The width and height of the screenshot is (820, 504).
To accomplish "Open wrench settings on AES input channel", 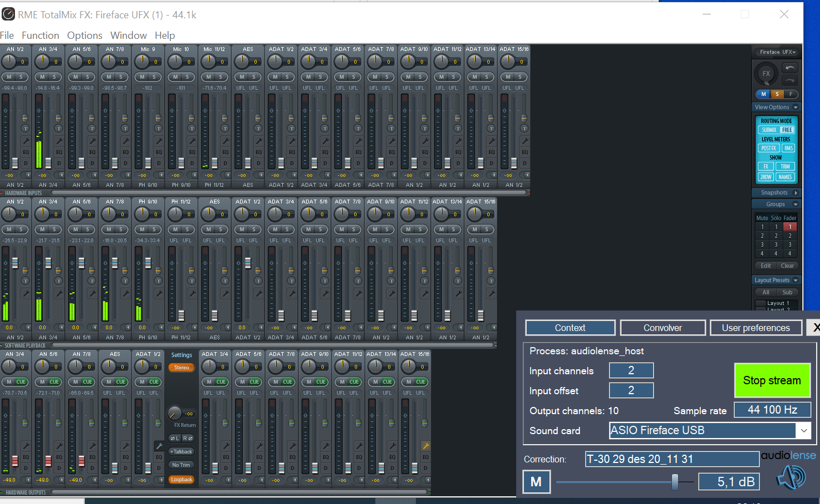I will coord(259,141).
